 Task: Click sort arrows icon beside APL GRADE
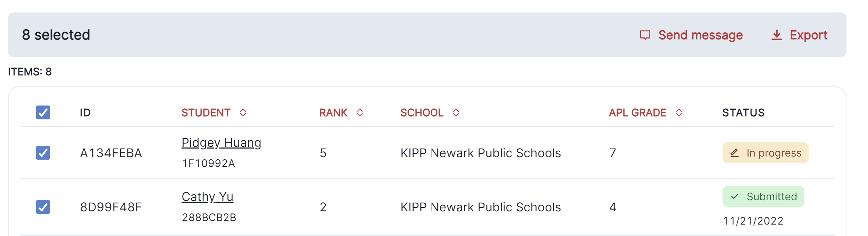click(679, 112)
